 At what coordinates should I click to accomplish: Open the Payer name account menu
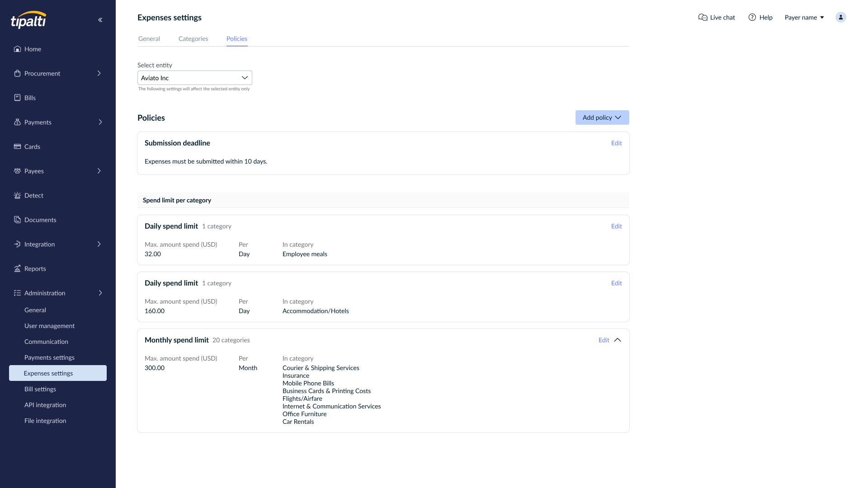(x=804, y=17)
